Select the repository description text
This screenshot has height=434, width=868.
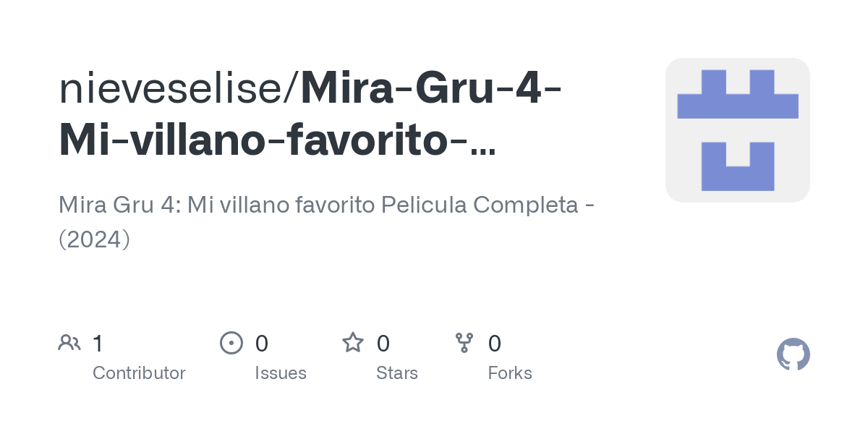point(327,222)
